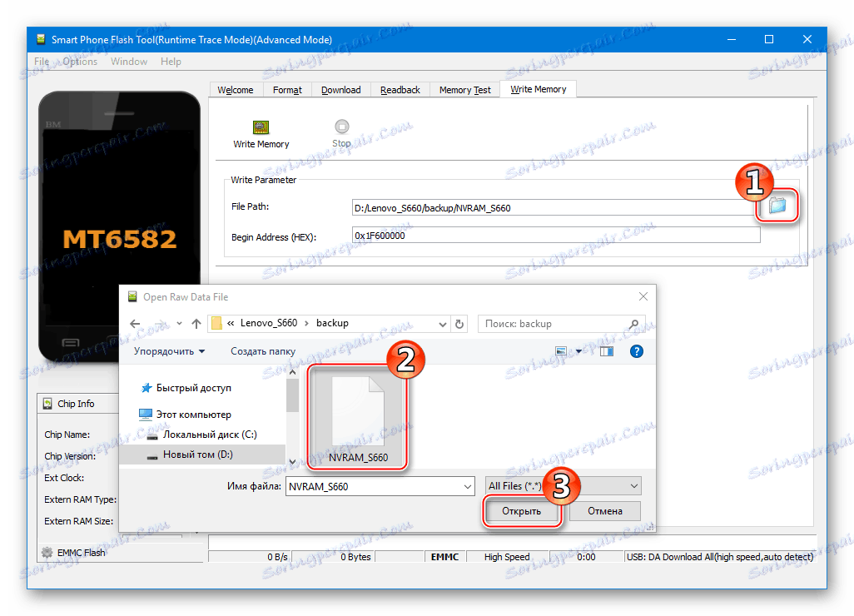Viewport: 854px width, 616px height.
Task: Click the EMMC Flash icon in the sidebar
Action: (x=47, y=552)
